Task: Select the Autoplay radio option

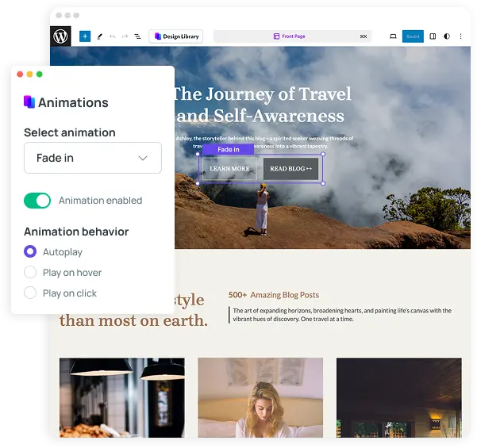Action: click(30, 251)
